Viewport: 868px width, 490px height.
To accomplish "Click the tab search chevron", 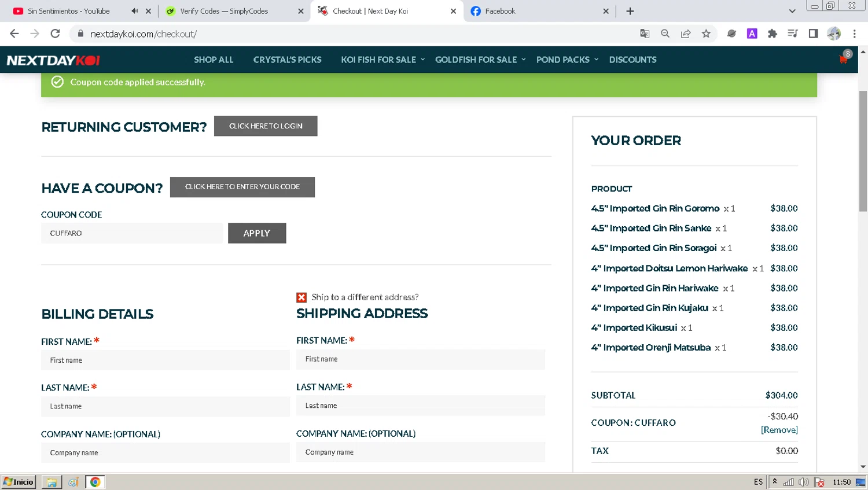I will (x=792, y=11).
